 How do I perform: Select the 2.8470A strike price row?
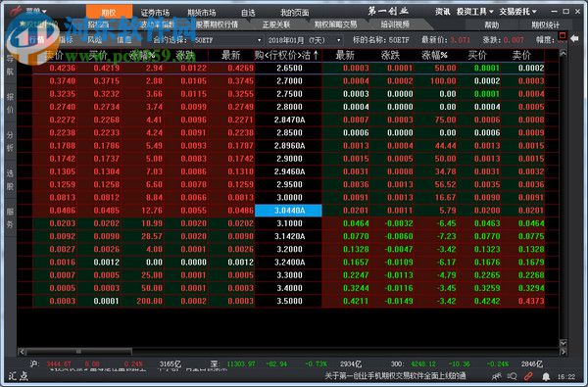click(x=289, y=120)
